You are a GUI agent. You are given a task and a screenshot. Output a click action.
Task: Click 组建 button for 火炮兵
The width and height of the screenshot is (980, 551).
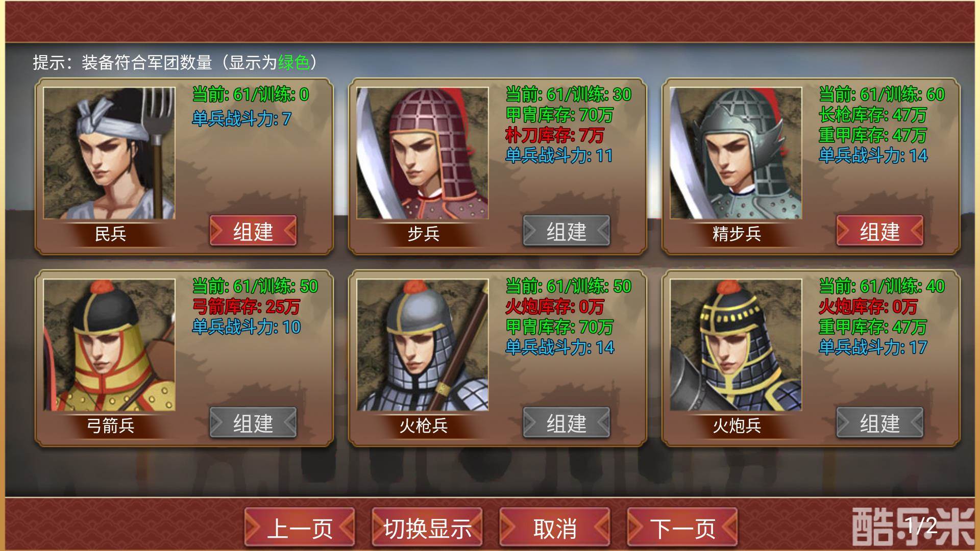880,423
